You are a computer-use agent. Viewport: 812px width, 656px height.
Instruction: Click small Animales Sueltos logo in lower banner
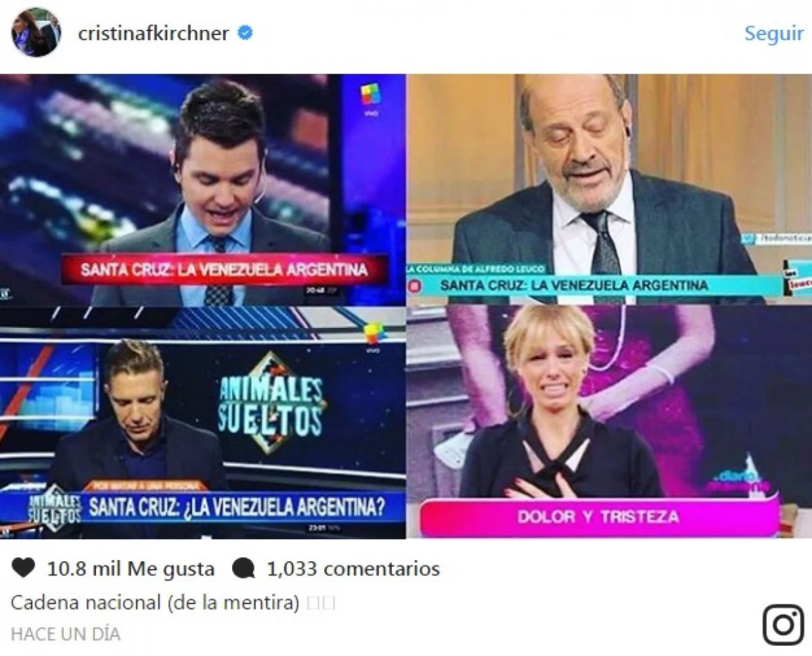[55, 506]
